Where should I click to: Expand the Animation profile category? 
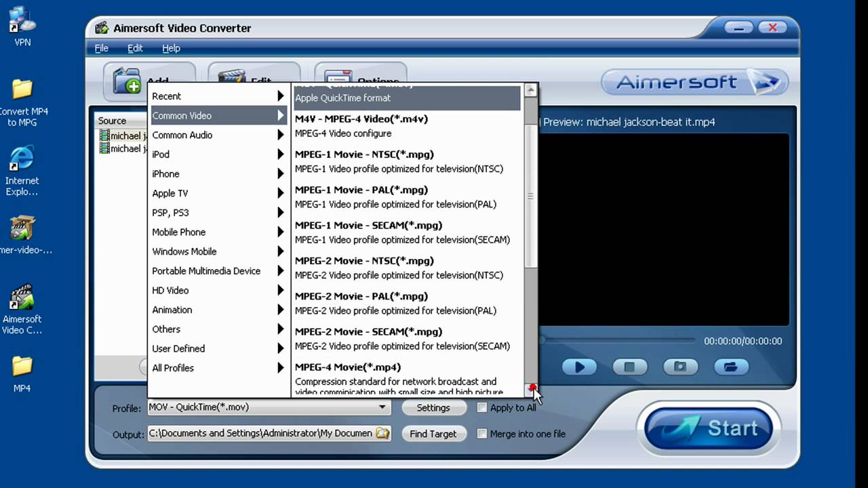(x=219, y=310)
